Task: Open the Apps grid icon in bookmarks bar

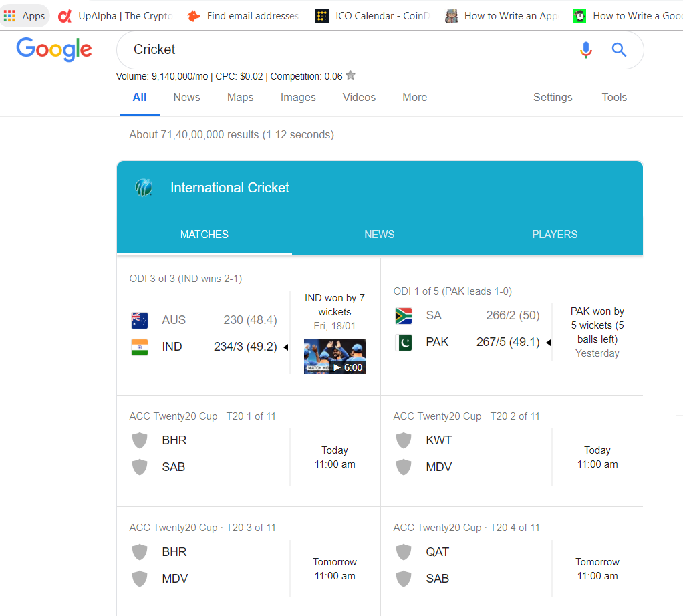Action: point(9,16)
